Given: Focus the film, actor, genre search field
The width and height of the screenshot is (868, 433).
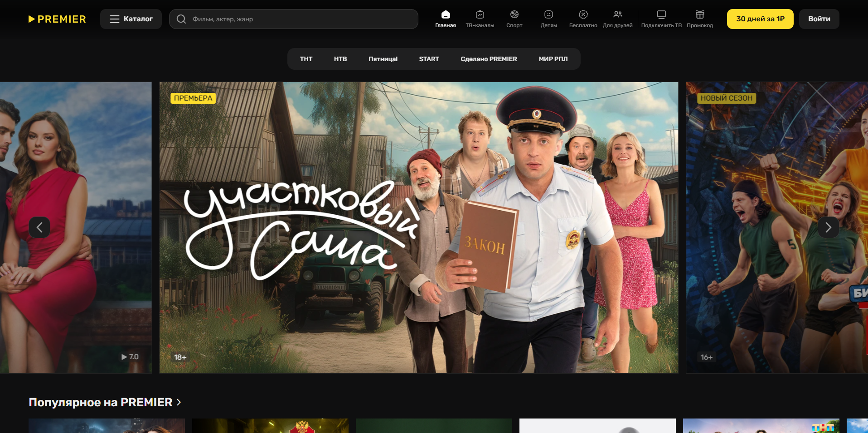Looking at the screenshot, I should (x=299, y=19).
